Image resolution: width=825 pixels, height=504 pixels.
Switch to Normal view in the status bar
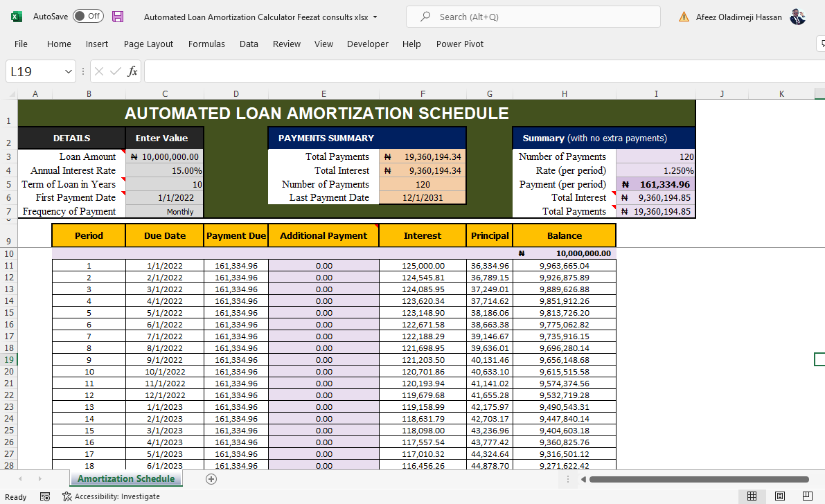click(x=752, y=496)
